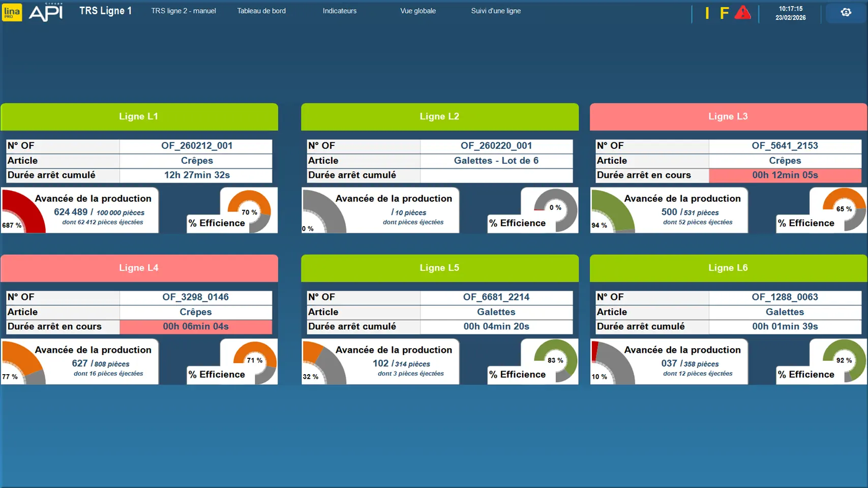Click the Lina Pro logo icon
Image resolution: width=868 pixels, height=488 pixels.
tap(12, 12)
